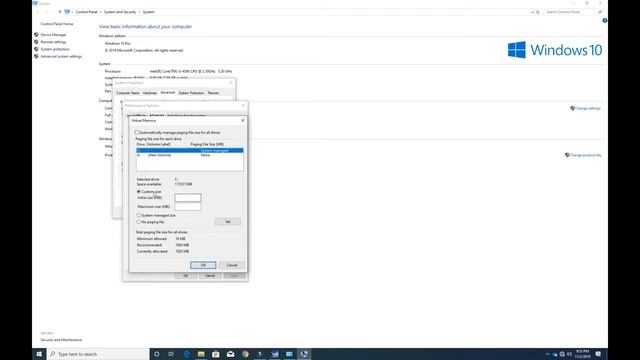
Task: Click the volume icon in system tray
Action: click(569, 354)
